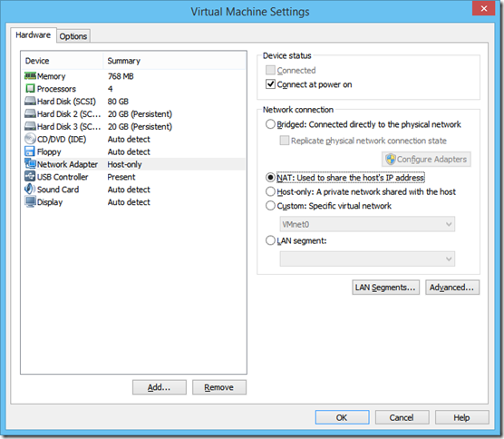Select Custom specific virtual network option

click(270, 206)
